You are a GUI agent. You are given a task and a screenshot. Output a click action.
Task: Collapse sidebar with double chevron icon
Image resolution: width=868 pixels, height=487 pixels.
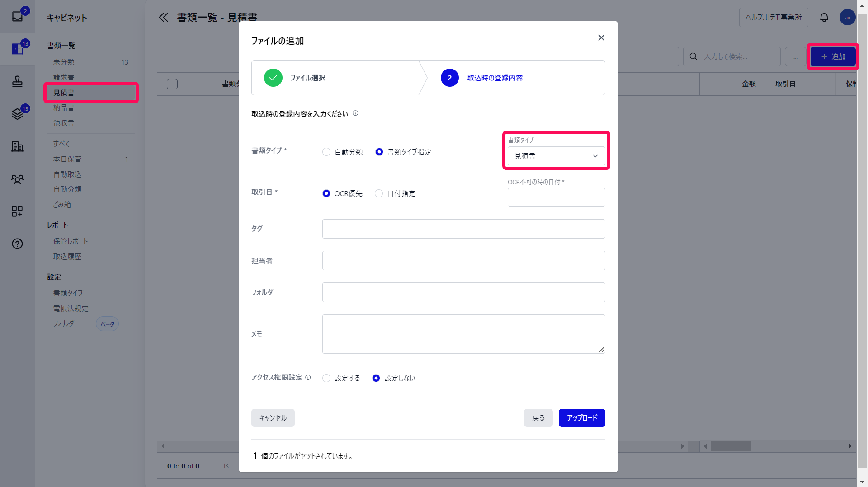point(163,17)
